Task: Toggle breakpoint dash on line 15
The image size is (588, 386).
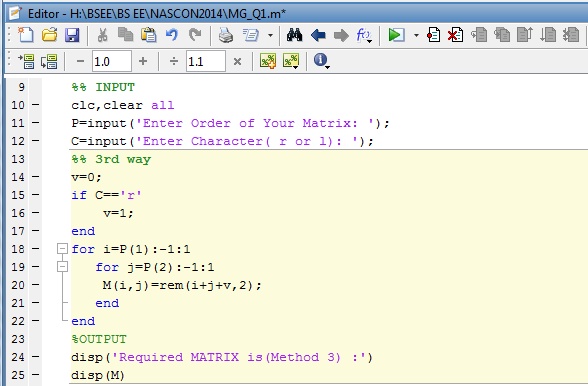Action: coord(36,195)
